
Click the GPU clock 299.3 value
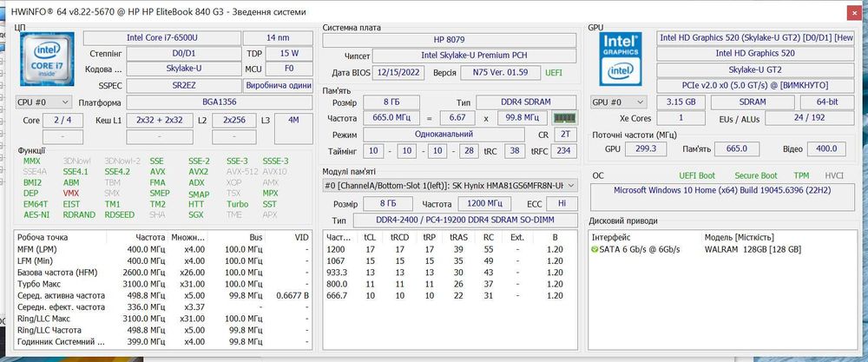tap(646, 148)
